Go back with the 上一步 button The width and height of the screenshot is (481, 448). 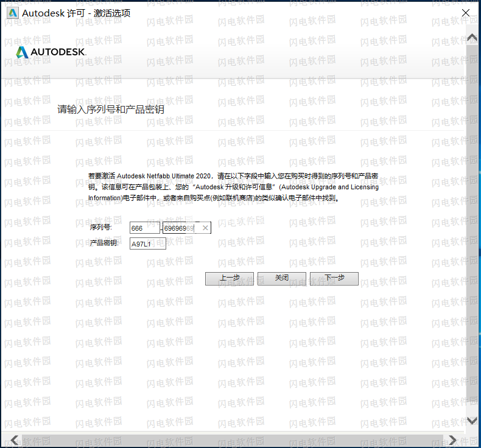pyautogui.click(x=230, y=278)
